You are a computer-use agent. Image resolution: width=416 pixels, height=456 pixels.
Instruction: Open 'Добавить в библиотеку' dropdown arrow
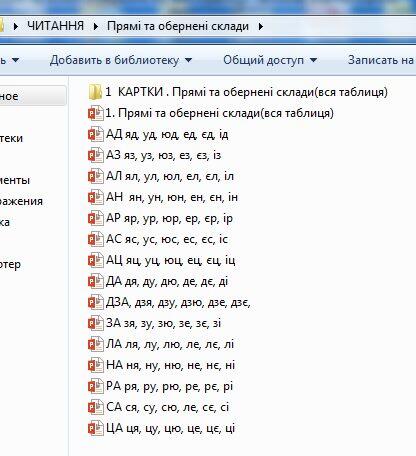[x=188, y=60]
